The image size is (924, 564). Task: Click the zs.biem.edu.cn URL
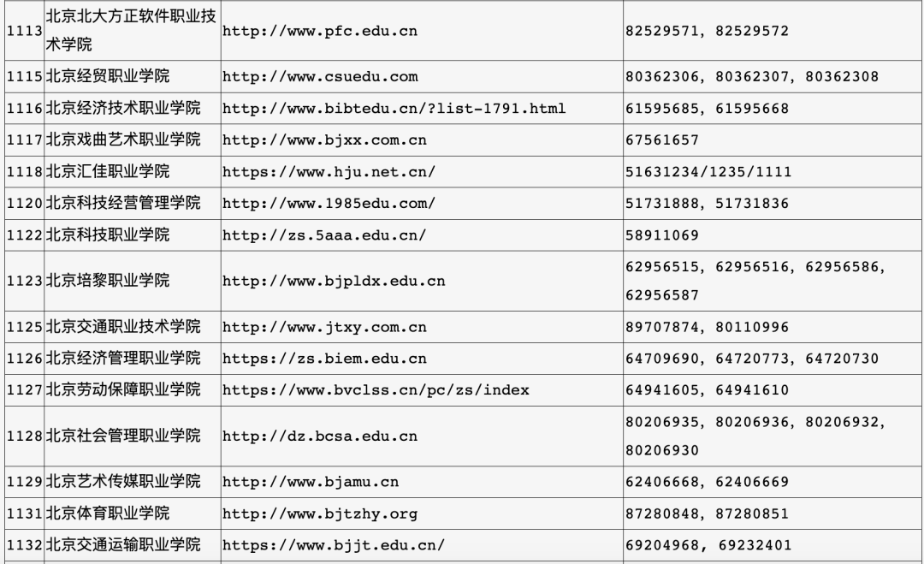(x=324, y=359)
